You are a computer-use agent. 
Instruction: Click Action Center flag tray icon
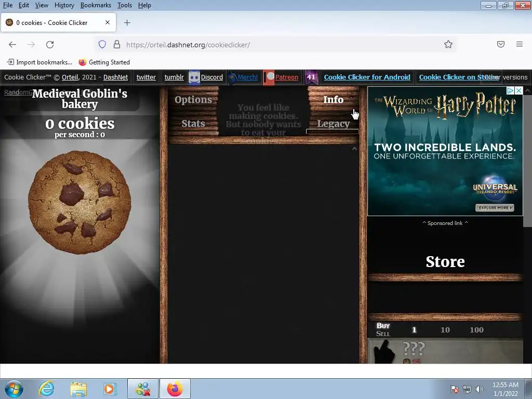(x=455, y=389)
